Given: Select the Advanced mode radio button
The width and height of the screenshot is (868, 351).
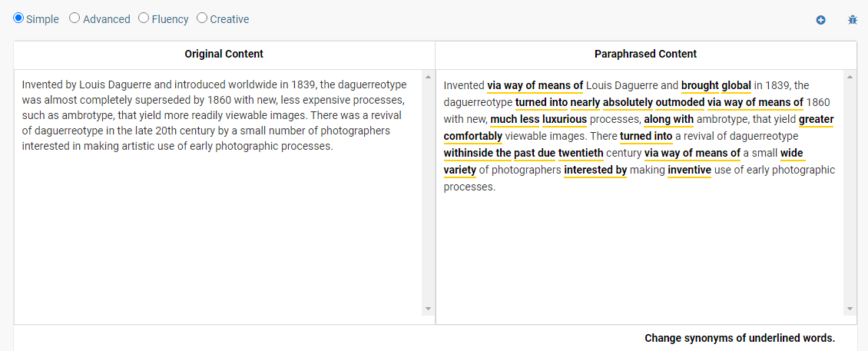Looking at the screenshot, I should tap(75, 18).
